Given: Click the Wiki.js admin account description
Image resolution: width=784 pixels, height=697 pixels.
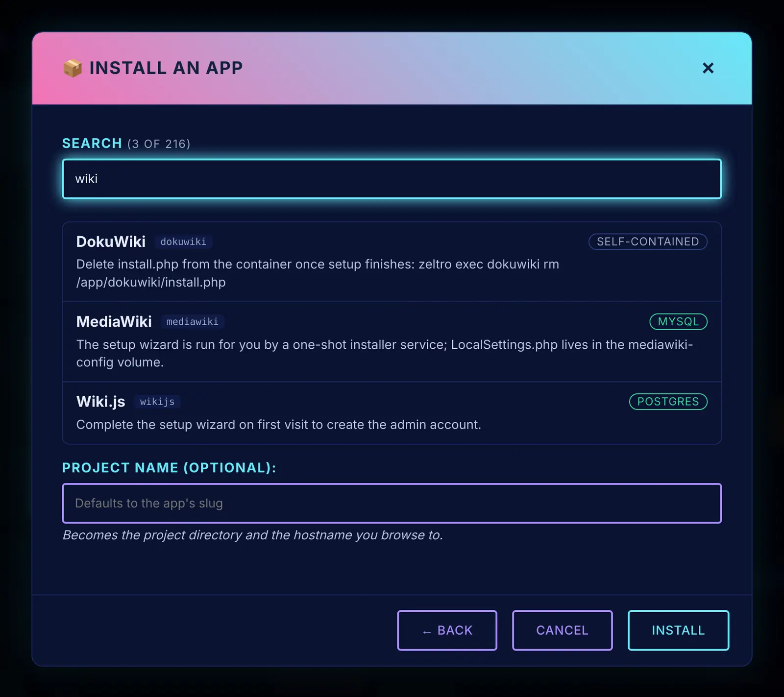Looking at the screenshot, I should click(x=279, y=425).
